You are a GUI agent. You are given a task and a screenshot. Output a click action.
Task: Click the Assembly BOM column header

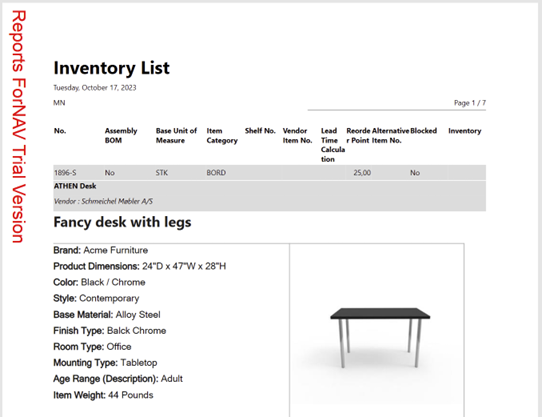(x=121, y=136)
